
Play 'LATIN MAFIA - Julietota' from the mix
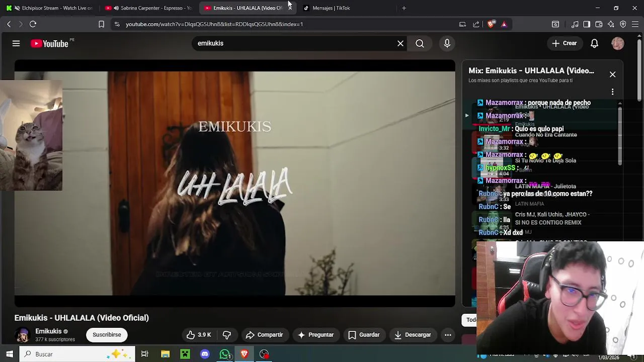click(545, 187)
